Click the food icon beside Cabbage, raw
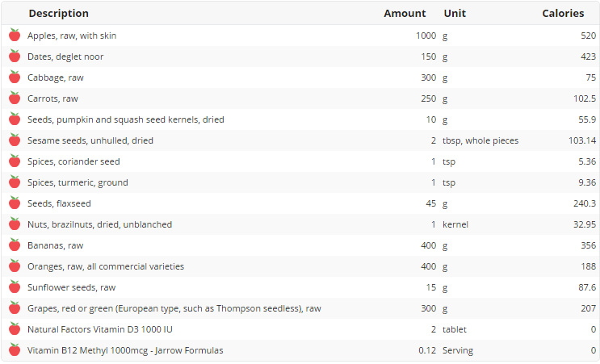 pos(15,77)
